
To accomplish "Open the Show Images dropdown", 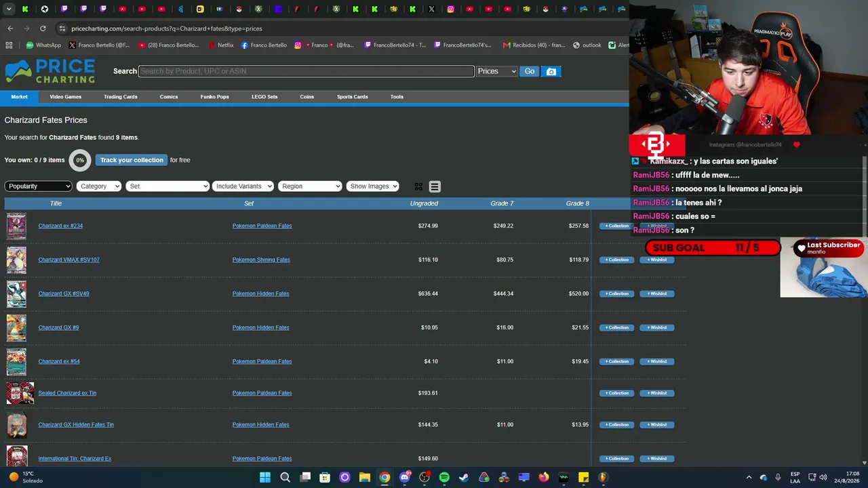I will coord(373,186).
